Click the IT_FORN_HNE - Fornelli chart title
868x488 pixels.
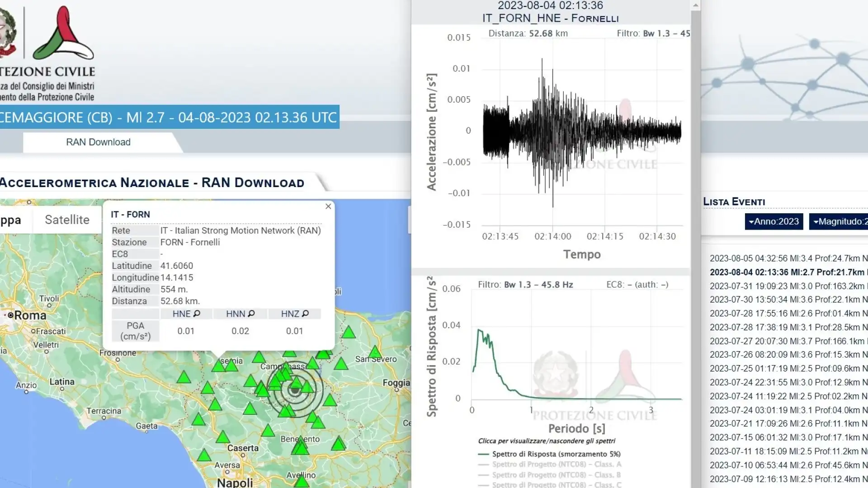point(550,19)
